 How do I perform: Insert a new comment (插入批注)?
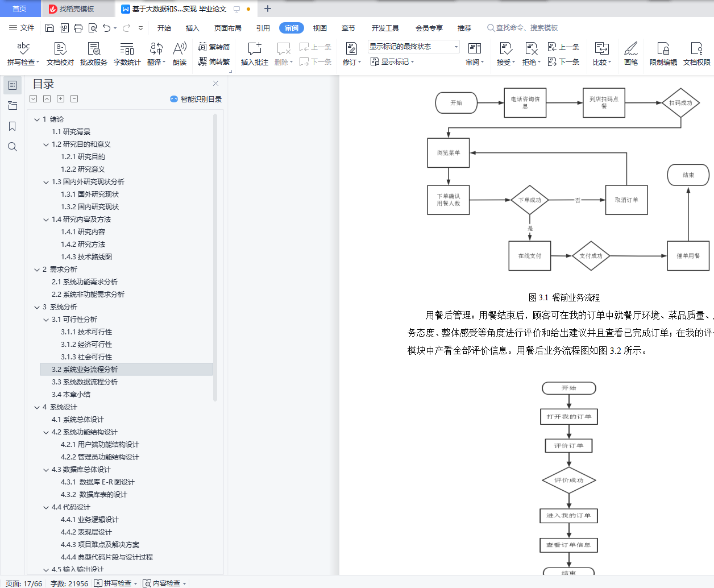pos(254,54)
